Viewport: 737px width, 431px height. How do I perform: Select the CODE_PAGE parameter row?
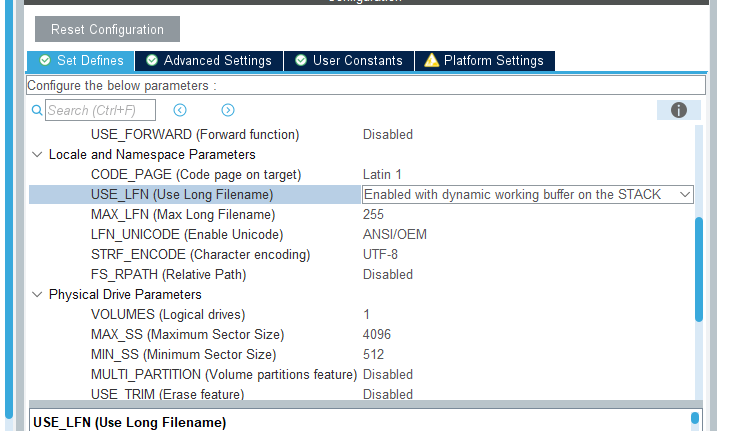pyautogui.click(x=196, y=175)
